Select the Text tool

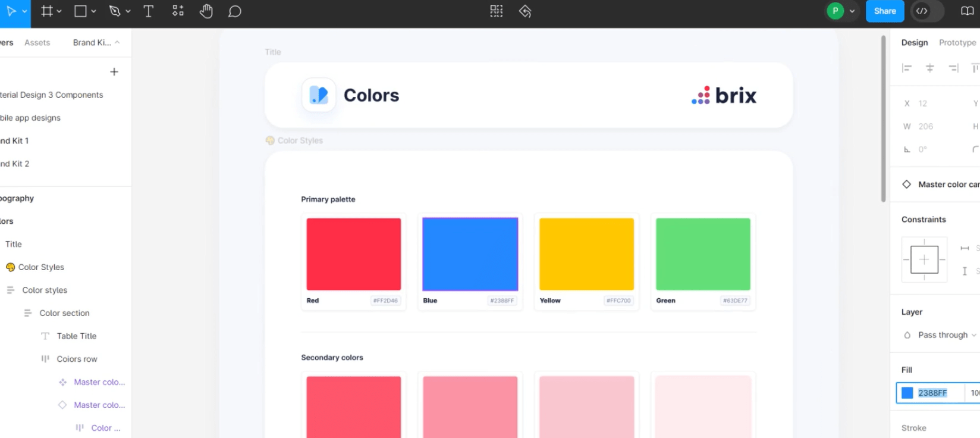[149, 11]
